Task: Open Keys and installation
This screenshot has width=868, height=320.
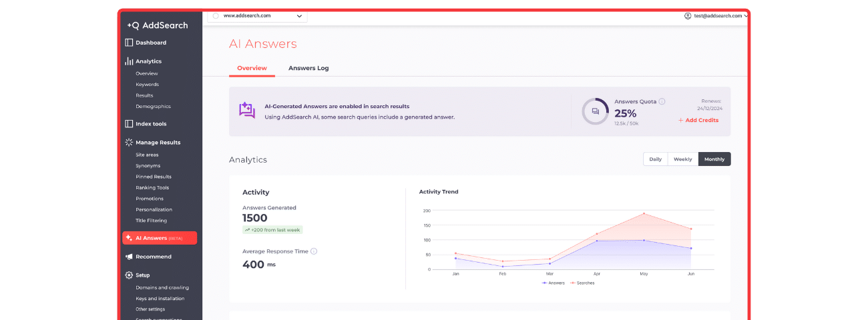Action: coord(160,299)
